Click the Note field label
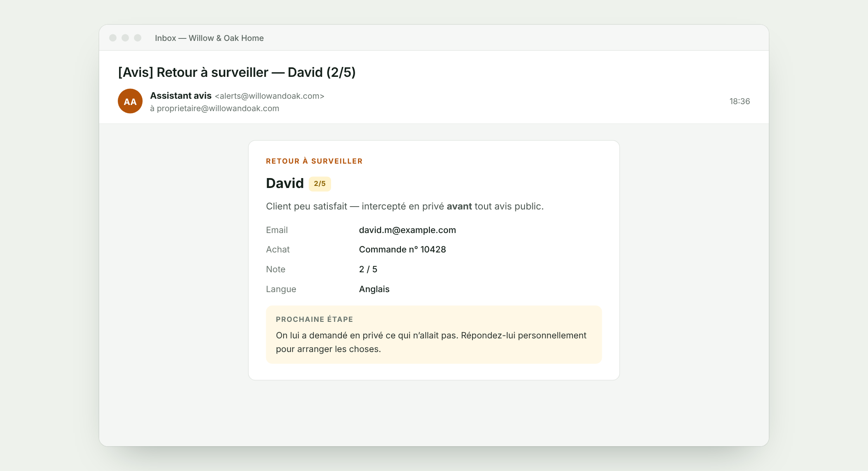The width and height of the screenshot is (868, 471). pyautogui.click(x=276, y=269)
